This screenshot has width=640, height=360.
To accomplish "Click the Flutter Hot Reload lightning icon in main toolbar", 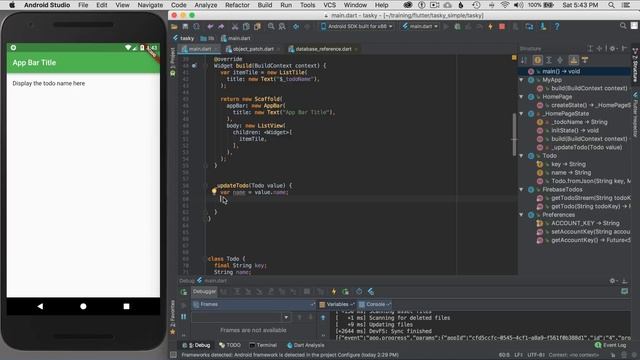I will tap(491, 27).
